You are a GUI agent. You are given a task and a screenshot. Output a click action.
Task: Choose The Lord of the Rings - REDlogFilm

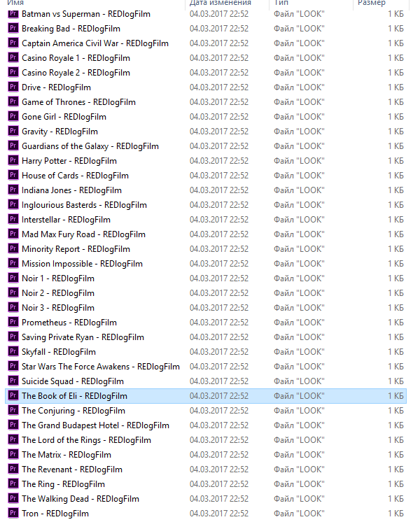point(86,439)
